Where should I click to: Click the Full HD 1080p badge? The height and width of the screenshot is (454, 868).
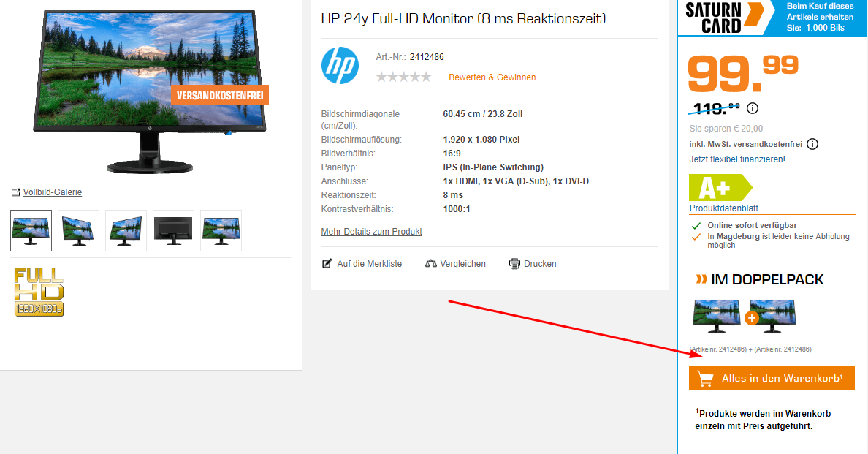[x=38, y=292]
